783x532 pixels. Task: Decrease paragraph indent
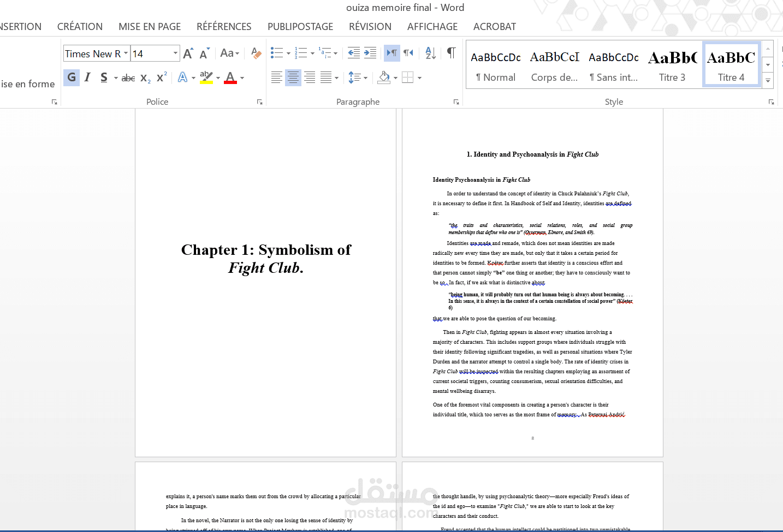pos(354,53)
